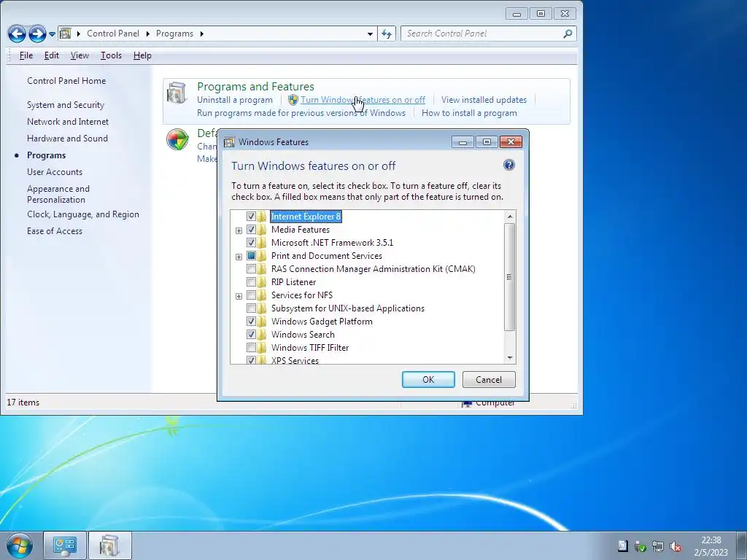The width and height of the screenshot is (747, 560).
Task: Click OK in Windows Features dialog
Action: (428, 379)
